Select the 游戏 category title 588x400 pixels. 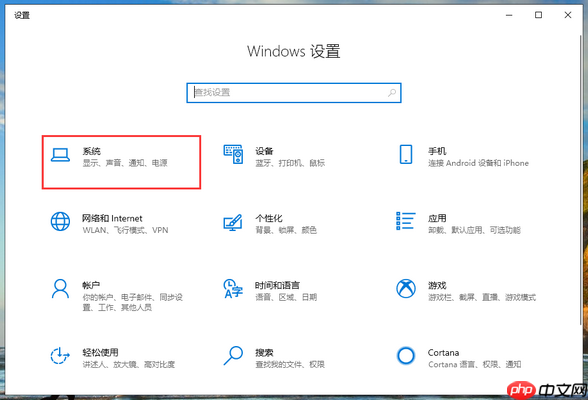(437, 285)
